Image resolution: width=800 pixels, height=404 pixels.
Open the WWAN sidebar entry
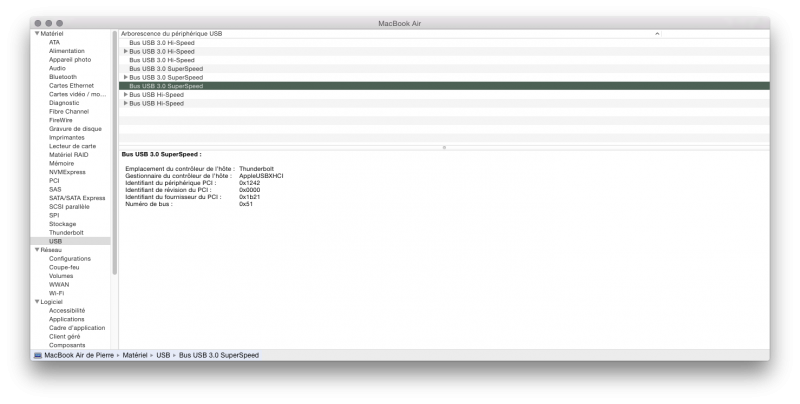59,285
